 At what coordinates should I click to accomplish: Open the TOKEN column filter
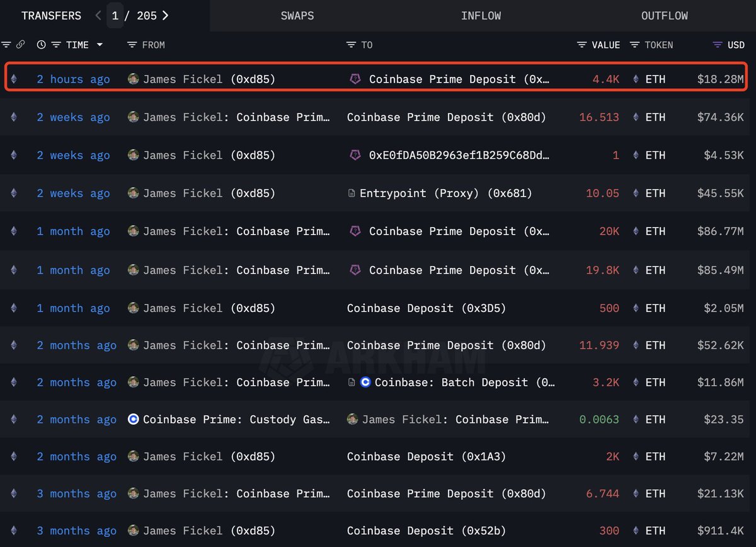634,45
